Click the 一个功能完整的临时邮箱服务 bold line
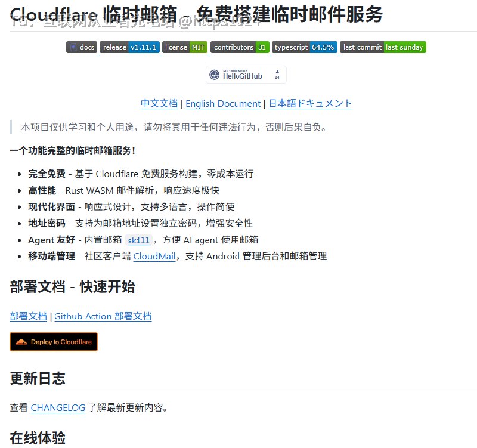The height and width of the screenshot is (448, 477). tap(72, 150)
